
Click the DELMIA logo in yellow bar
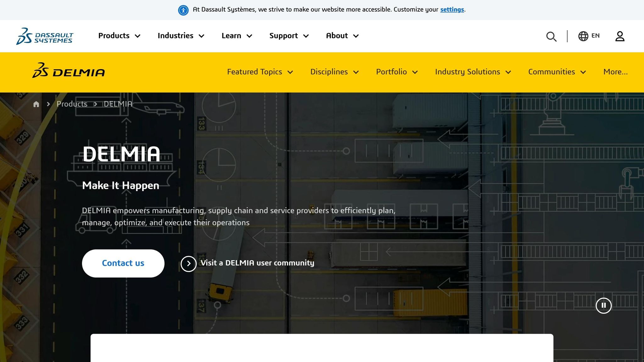[68, 70]
